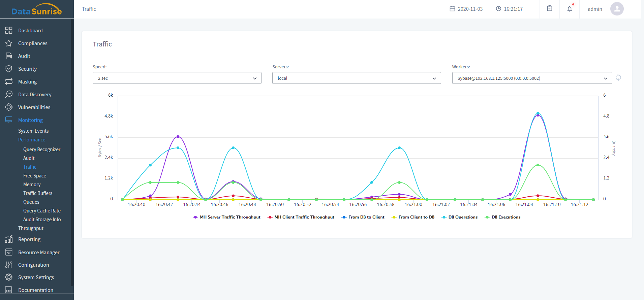Open the Speed dropdown

coord(177,78)
